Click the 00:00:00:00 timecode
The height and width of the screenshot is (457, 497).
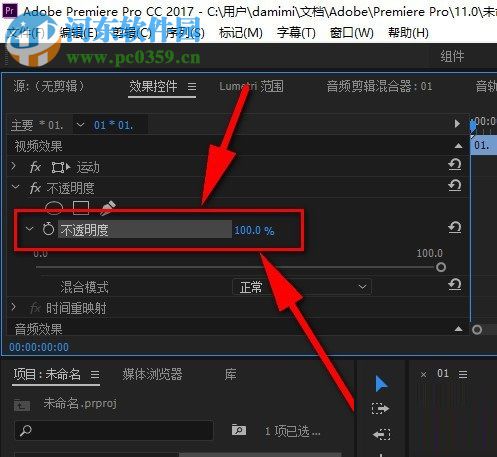pos(39,347)
